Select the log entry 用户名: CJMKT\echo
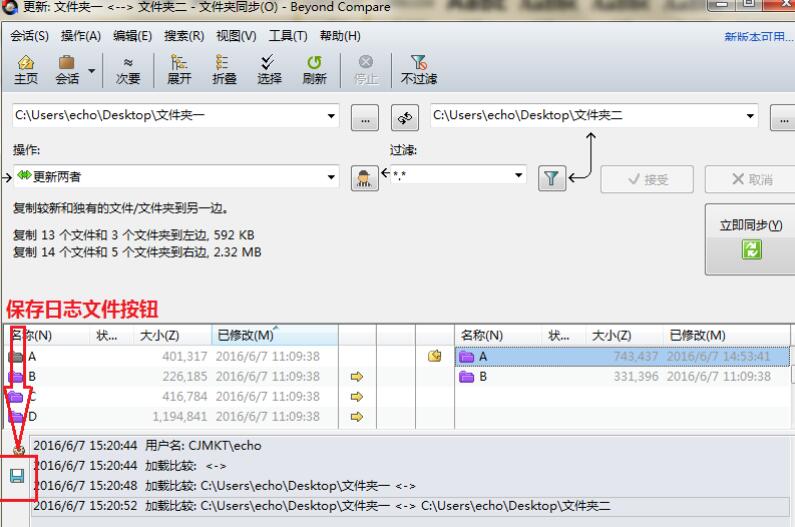 pyautogui.click(x=411, y=446)
